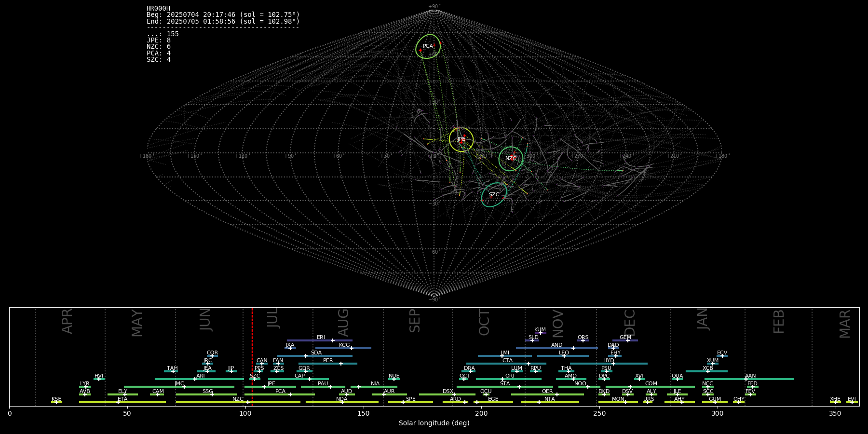Click the QUA shower label in timeline
868x434 pixels.
coord(677,376)
